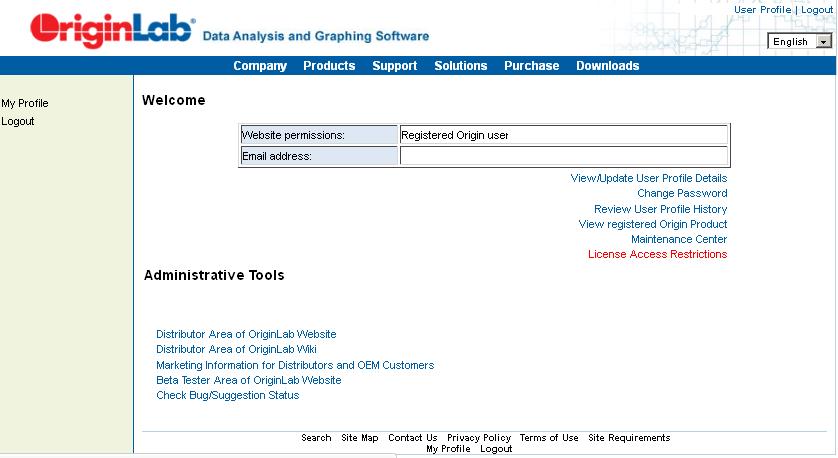Open Distributor Area of OriginLab Website

246,334
